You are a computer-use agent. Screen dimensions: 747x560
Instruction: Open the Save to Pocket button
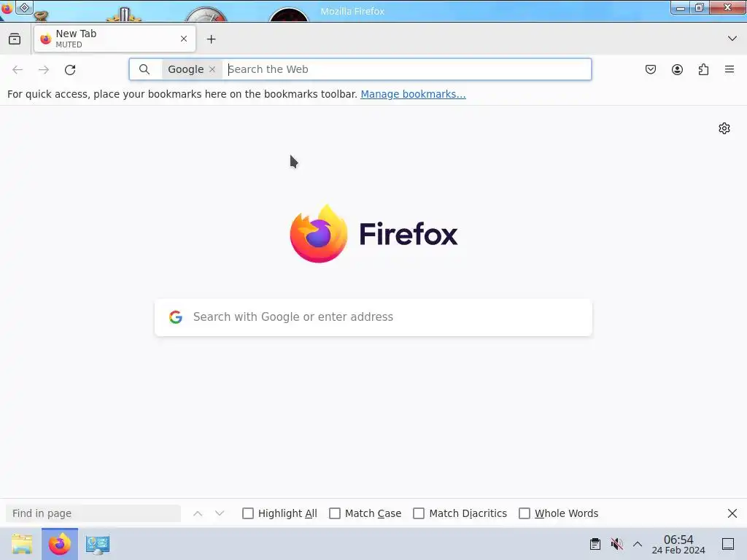pos(651,69)
